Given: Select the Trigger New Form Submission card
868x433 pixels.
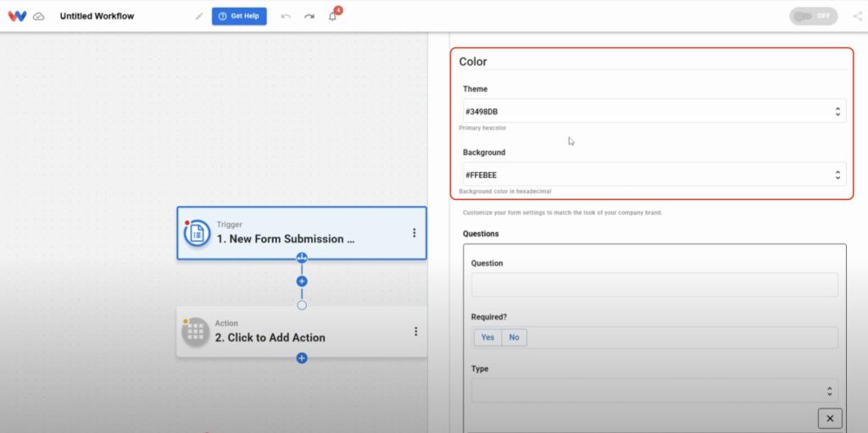Looking at the screenshot, I should coord(302,233).
